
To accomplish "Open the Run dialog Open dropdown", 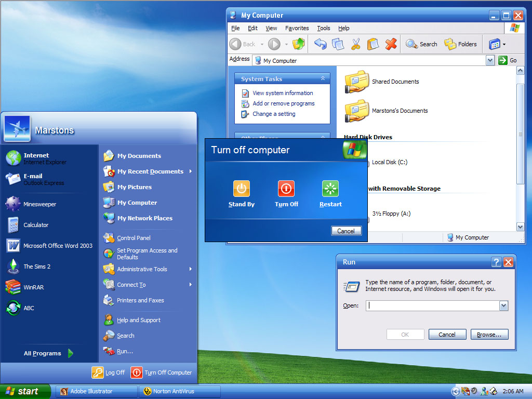I will pos(504,305).
